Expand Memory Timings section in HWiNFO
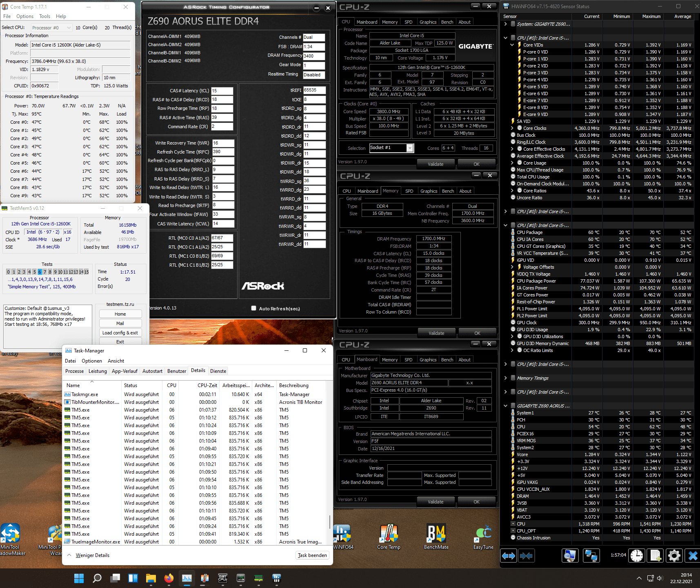 [506, 378]
